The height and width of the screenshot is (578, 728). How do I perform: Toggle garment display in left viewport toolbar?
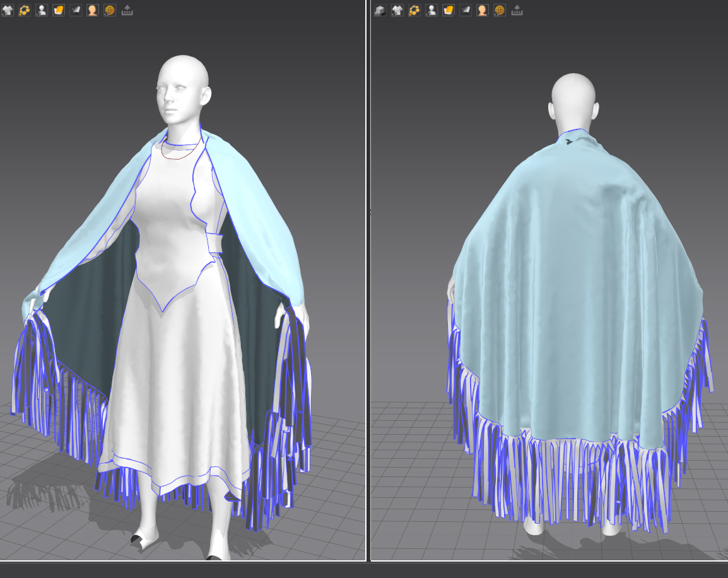[7, 10]
